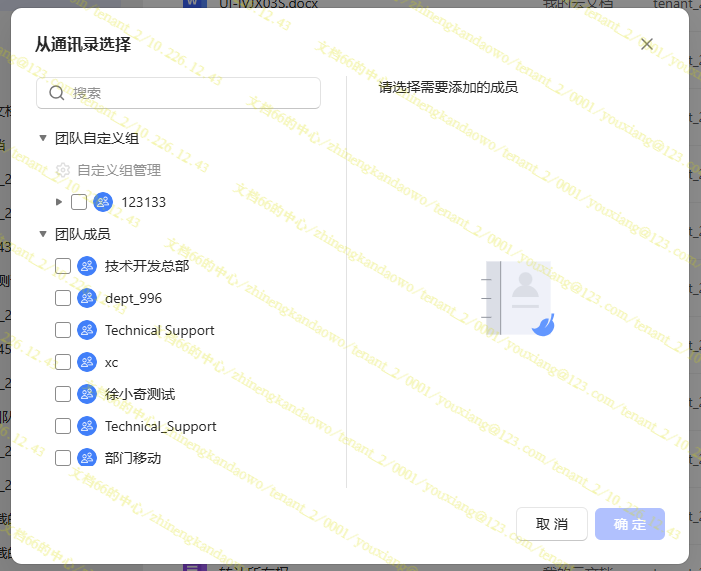
Task: Click the department icon next to 技术开发总部
Action: tap(87, 266)
